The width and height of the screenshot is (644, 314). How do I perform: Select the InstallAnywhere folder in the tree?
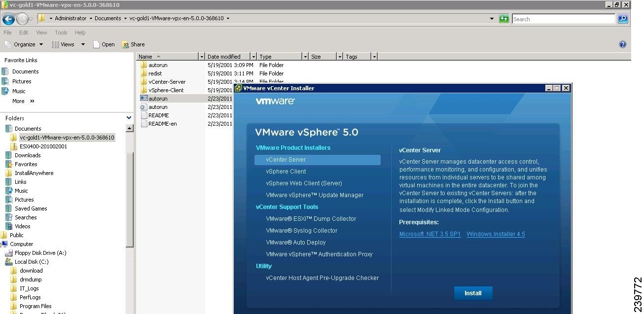click(x=34, y=173)
